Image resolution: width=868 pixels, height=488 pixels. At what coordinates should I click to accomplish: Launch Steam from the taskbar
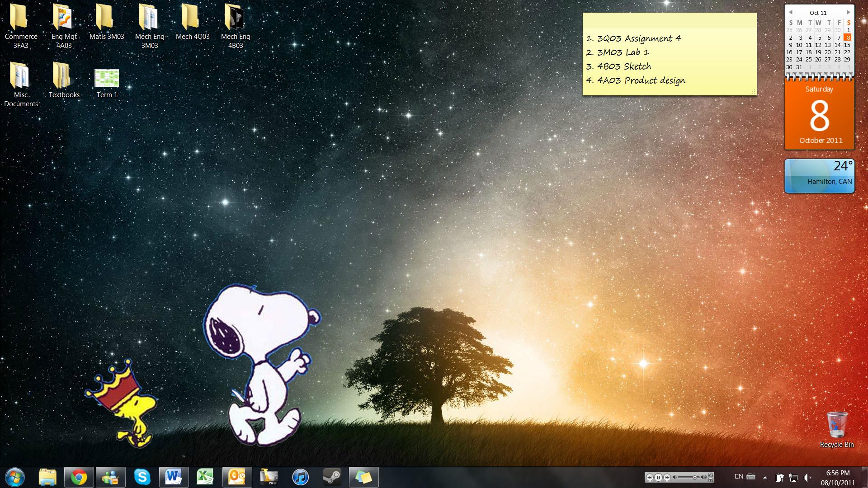point(332,477)
